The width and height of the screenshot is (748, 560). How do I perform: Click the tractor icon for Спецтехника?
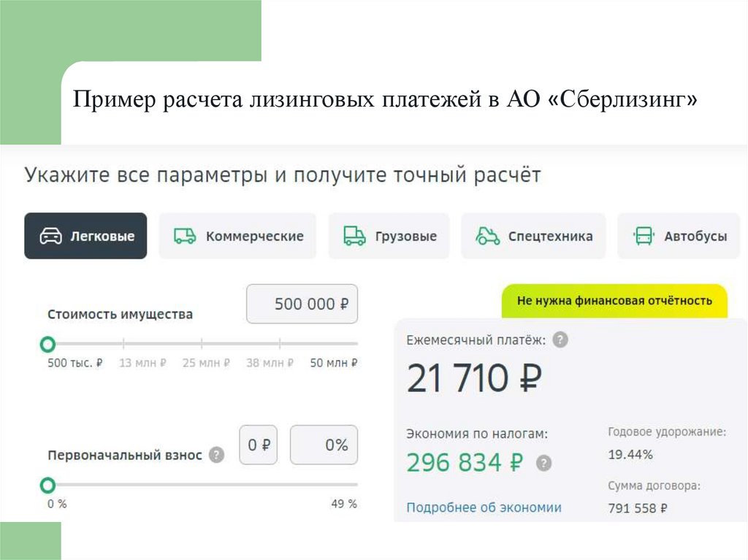tap(487, 236)
